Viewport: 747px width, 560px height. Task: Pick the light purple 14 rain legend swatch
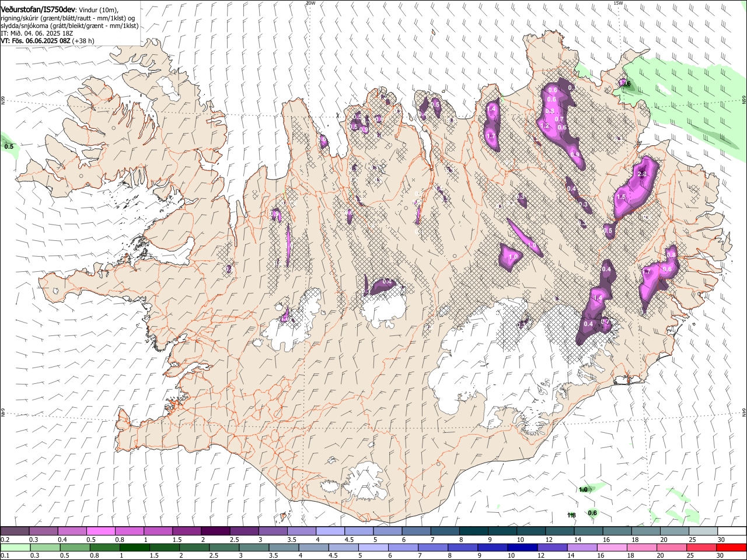tap(582, 548)
